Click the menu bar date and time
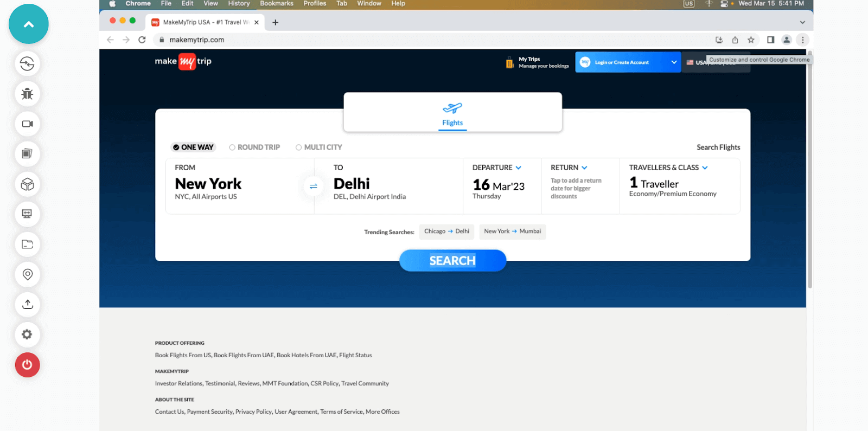The width and height of the screenshot is (868, 431). click(x=771, y=3)
